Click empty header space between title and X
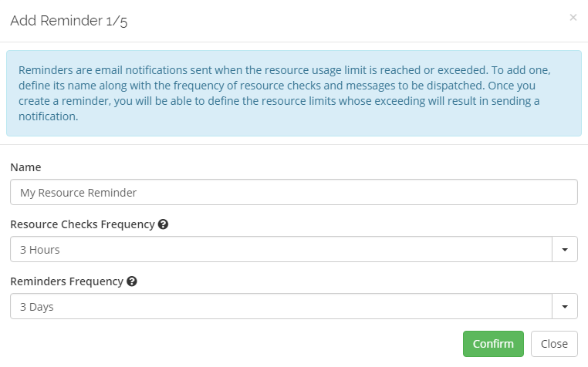Screen dimensions: 588x367 point(347,22)
